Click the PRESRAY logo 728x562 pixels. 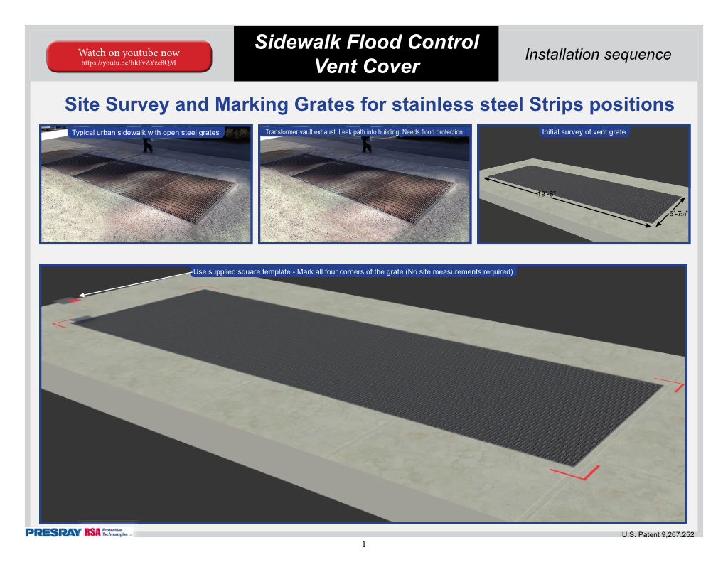point(53,532)
